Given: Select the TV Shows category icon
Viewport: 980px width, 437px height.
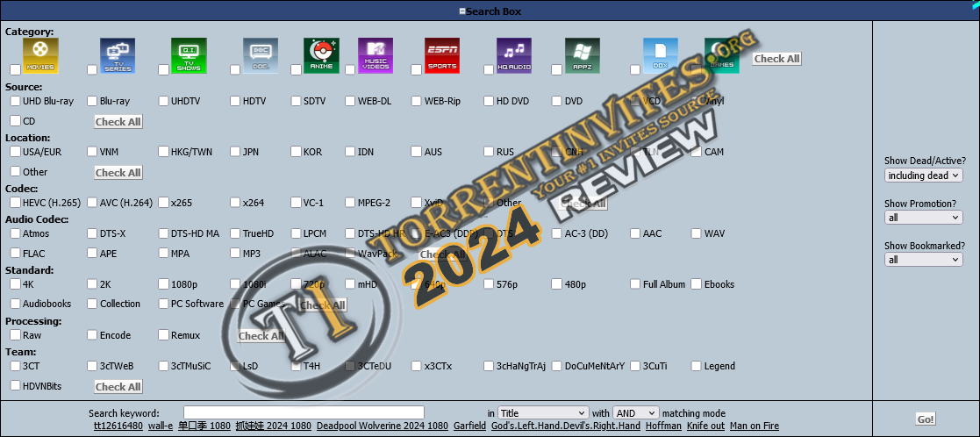Looking at the screenshot, I should click(x=189, y=56).
